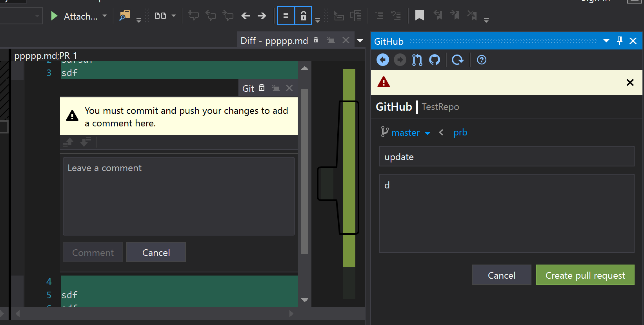
Task: Go back in the GitHub panel
Action: tap(383, 60)
